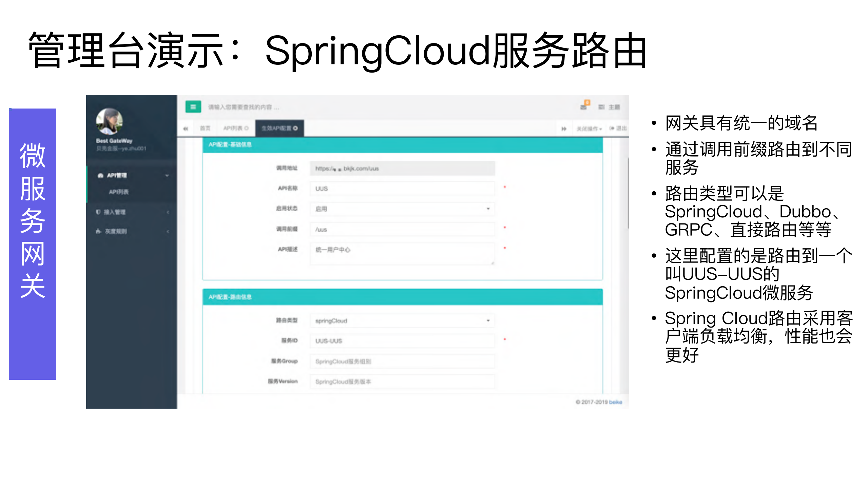This screenshot has width=868, height=488.
Task: Click the 退出 logout button
Action: click(619, 128)
